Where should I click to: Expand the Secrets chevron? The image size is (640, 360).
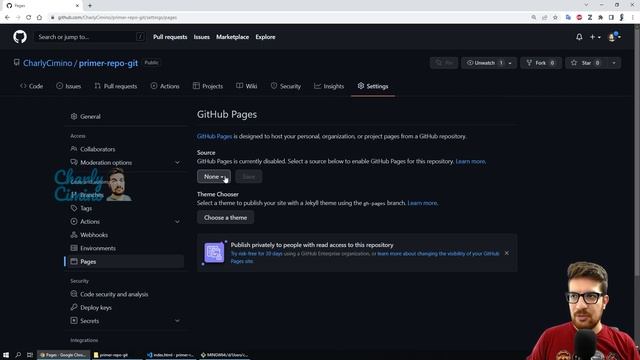[x=177, y=321]
